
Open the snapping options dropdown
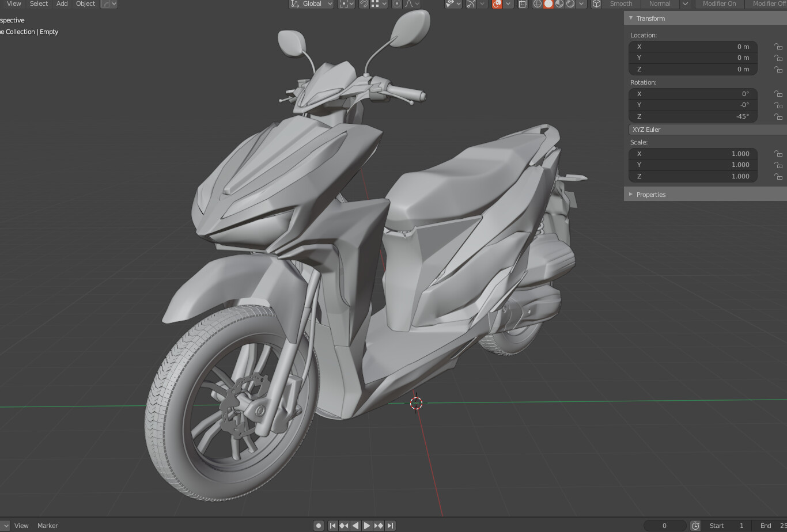(x=379, y=3)
